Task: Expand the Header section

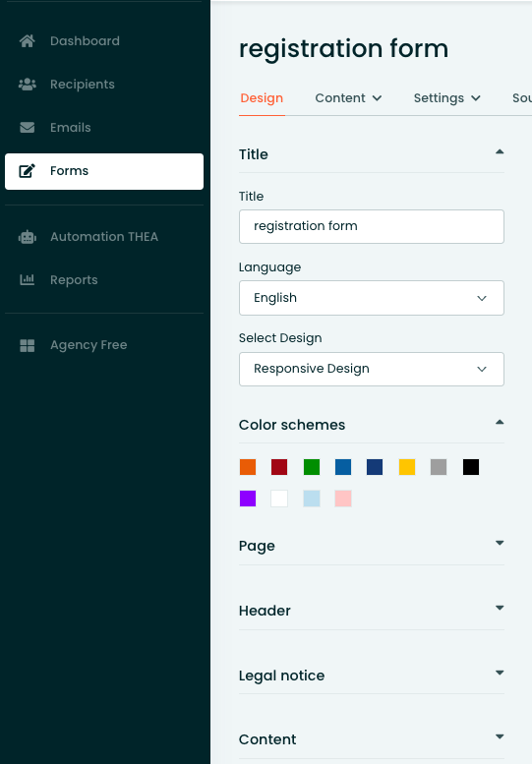Action: coord(500,608)
